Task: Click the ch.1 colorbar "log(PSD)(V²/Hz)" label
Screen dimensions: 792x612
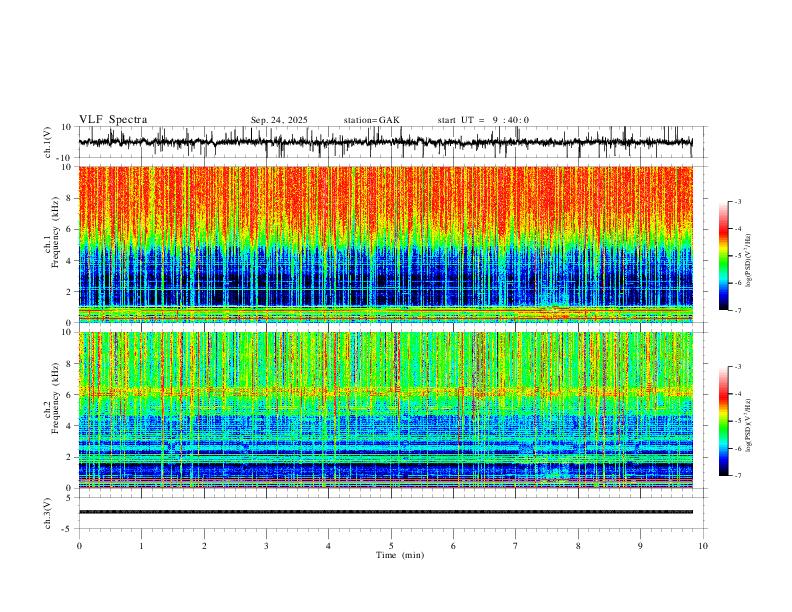Action: coord(748,261)
